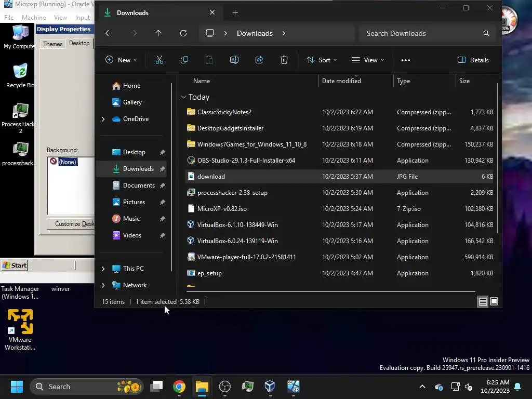Screen dimensions: 532x399
Task: Open the See more three-dots menu
Action: click(x=405, y=60)
